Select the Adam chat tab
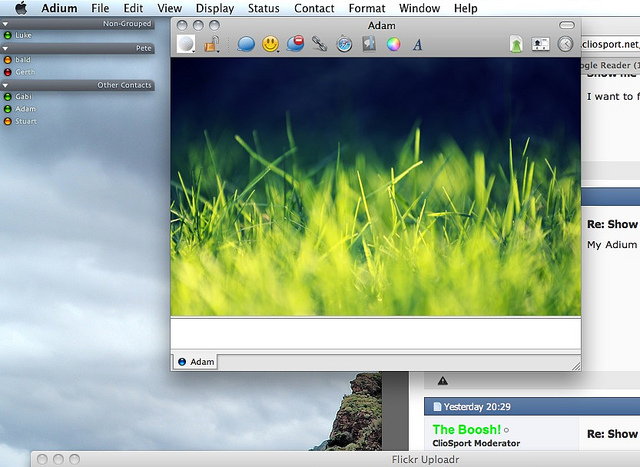Viewport: 640px width, 467px height. pos(196,361)
